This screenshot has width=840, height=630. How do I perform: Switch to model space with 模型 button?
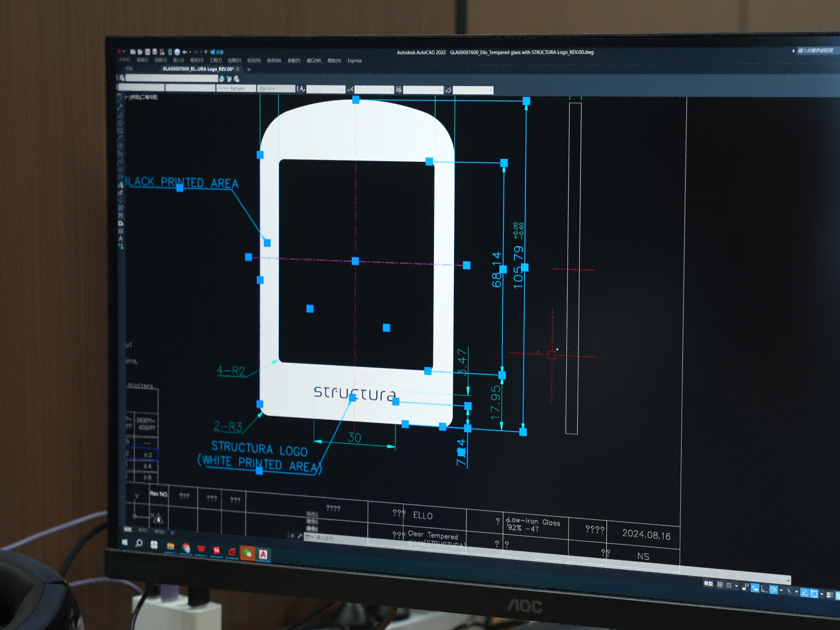coord(708,584)
